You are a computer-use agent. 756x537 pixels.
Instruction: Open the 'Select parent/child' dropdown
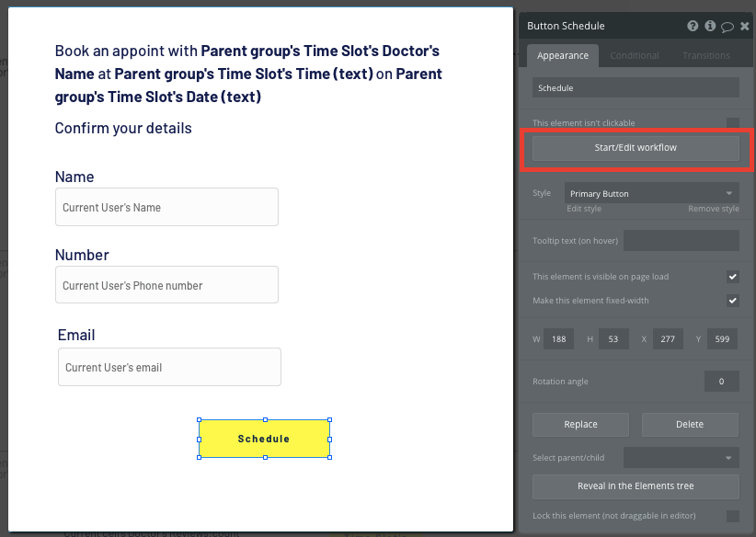point(682,457)
